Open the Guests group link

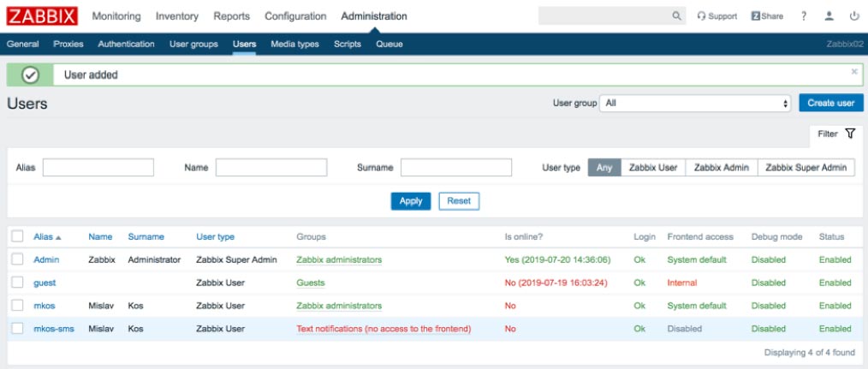(311, 283)
